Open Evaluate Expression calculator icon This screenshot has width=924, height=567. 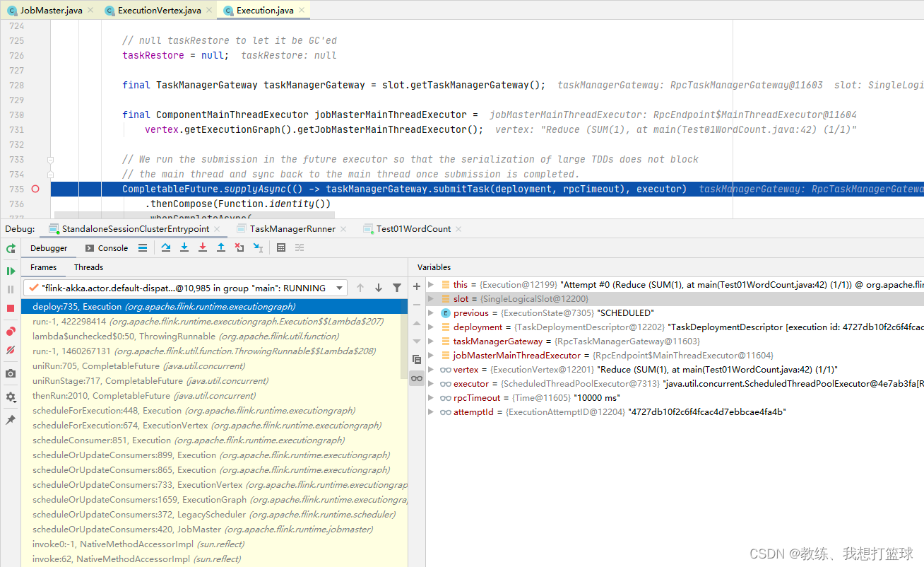coord(281,247)
